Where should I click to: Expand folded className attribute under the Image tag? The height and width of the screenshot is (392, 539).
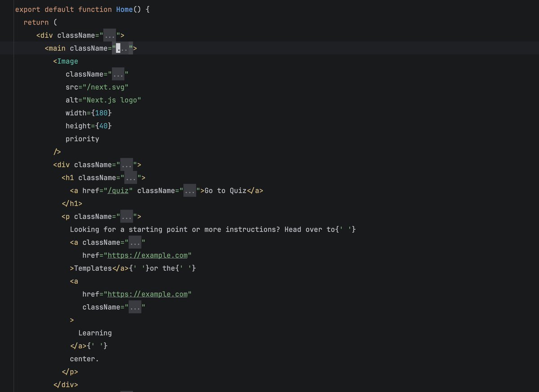point(118,74)
